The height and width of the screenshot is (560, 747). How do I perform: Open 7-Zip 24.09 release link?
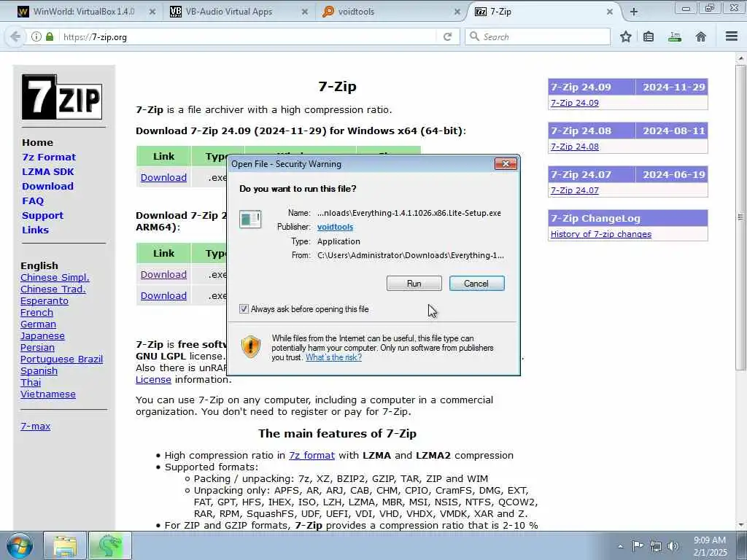pos(575,103)
